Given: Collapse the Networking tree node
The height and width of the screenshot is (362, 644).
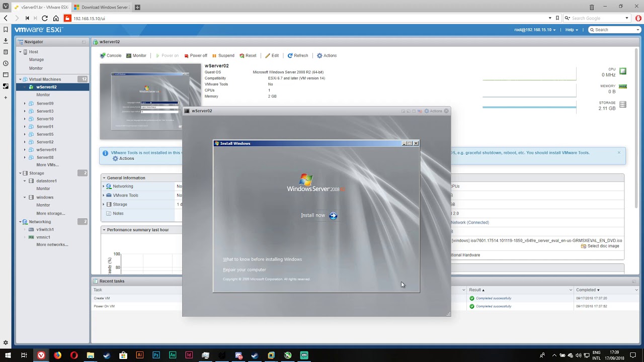Looking at the screenshot, I should [21, 222].
